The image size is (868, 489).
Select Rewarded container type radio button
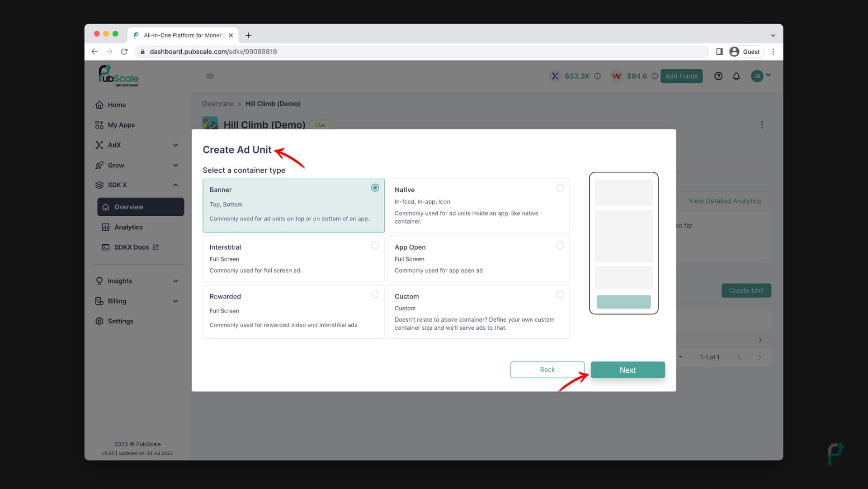coord(375,294)
